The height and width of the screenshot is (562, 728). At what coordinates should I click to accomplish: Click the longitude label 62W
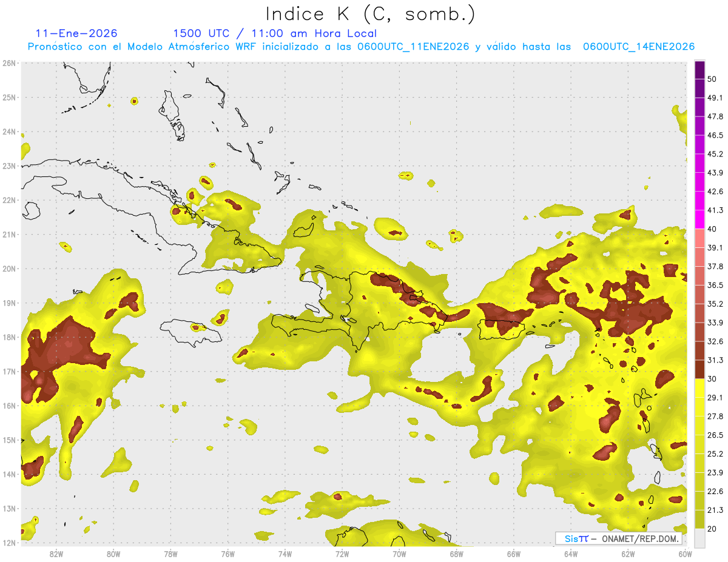(x=628, y=554)
